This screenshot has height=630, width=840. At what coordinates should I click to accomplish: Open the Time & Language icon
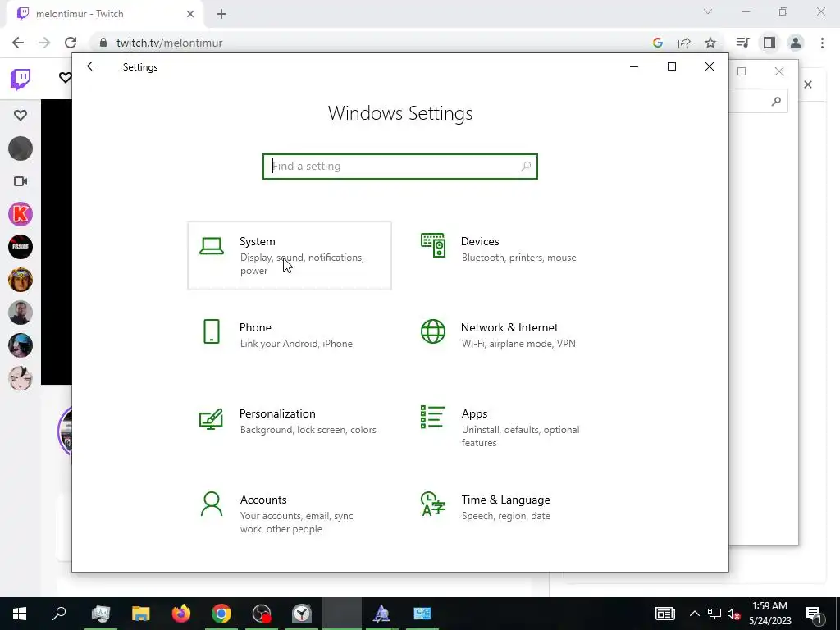click(x=433, y=504)
